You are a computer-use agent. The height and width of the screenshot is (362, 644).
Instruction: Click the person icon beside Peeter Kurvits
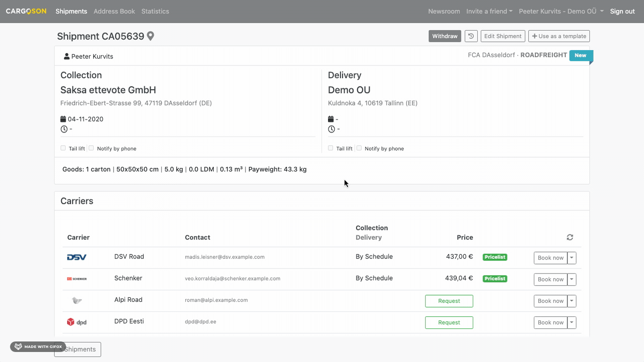(x=67, y=57)
